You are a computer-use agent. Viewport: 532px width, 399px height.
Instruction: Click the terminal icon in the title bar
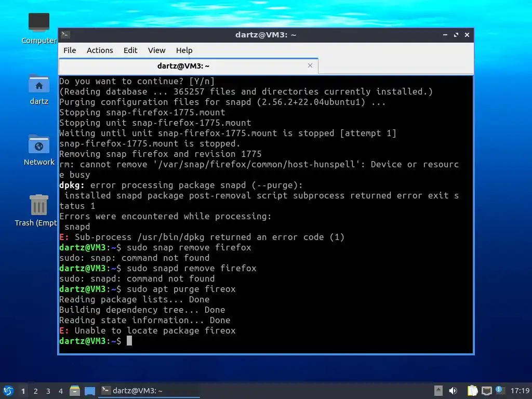[x=65, y=35]
